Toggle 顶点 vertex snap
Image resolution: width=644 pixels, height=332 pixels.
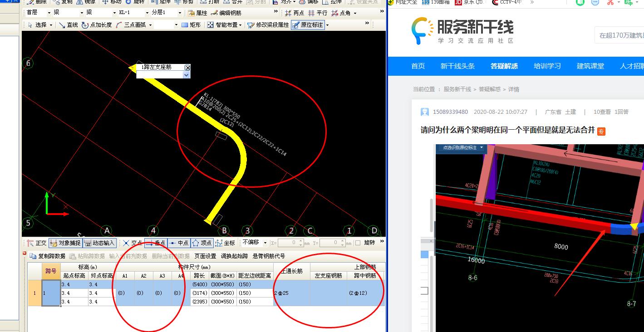pos(202,243)
